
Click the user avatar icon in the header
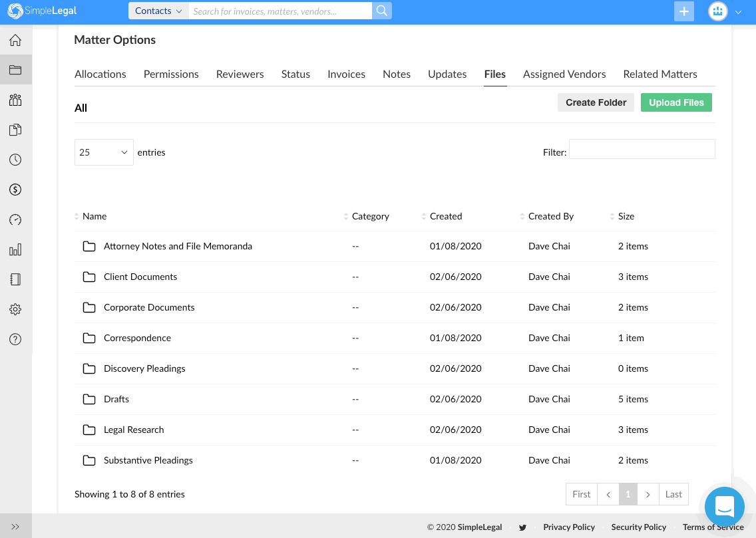(717, 11)
